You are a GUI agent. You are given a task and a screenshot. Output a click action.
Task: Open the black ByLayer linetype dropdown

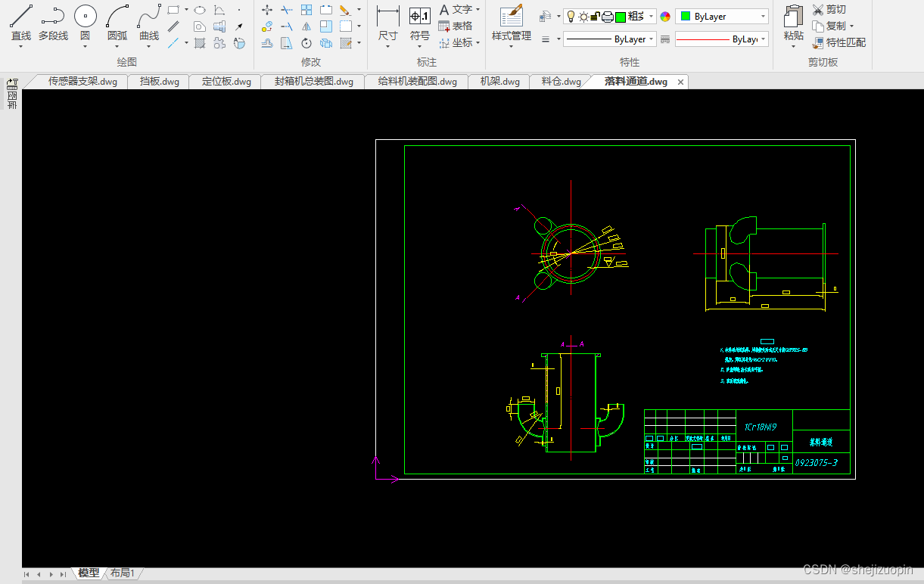(609, 39)
